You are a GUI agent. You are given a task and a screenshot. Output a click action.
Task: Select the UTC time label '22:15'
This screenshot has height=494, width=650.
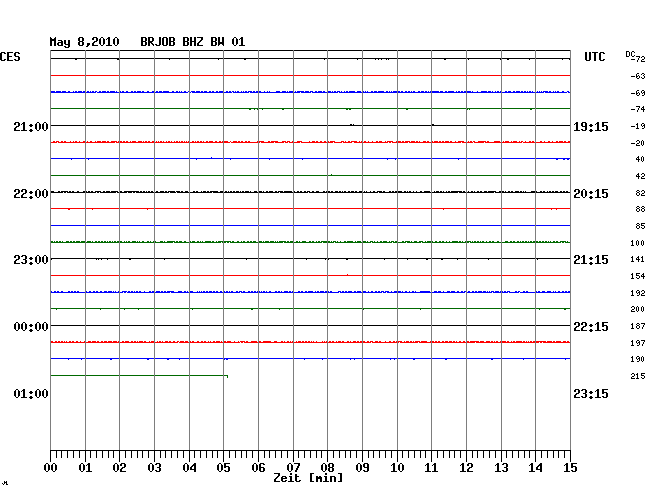[x=591, y=327]
